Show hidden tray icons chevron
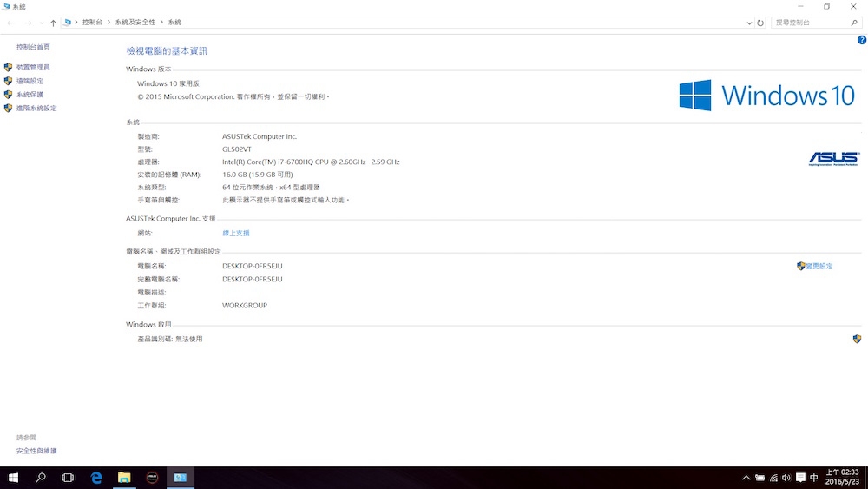This screenshot has height=489, width=868. pos(746,478)
